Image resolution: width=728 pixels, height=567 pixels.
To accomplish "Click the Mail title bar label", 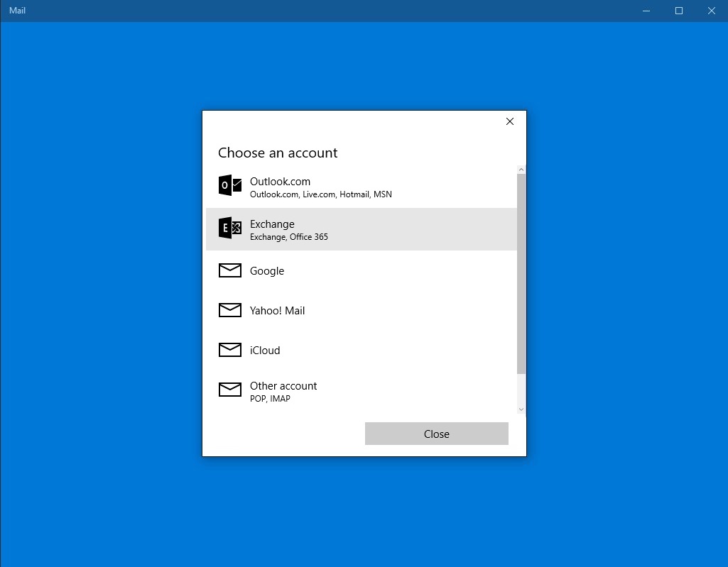I will [x=16, y=11].
